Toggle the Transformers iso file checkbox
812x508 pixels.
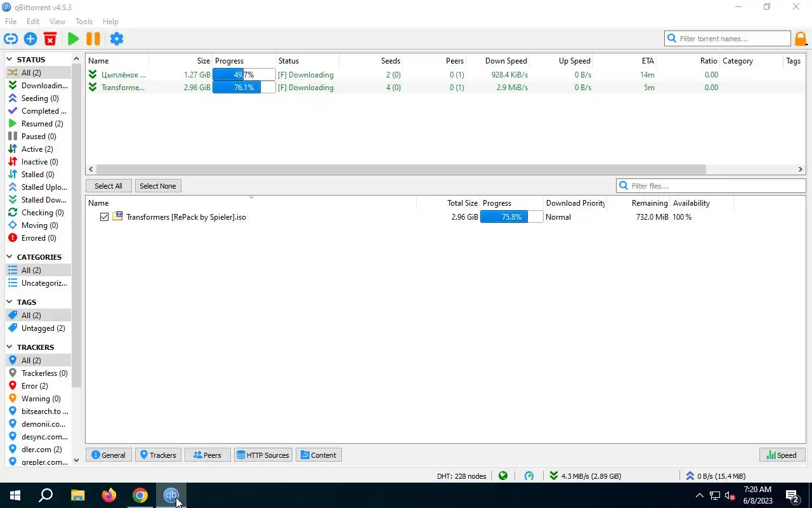point(104,217)
